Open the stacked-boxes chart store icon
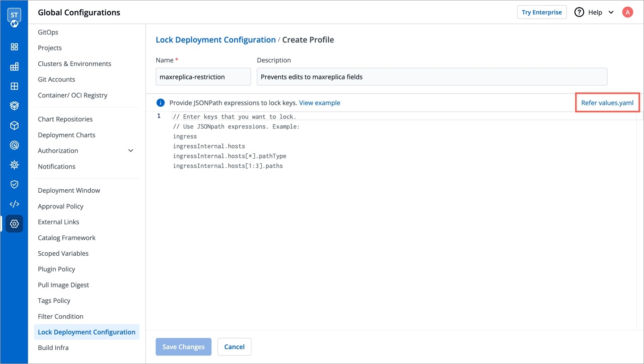 (14, 106)
